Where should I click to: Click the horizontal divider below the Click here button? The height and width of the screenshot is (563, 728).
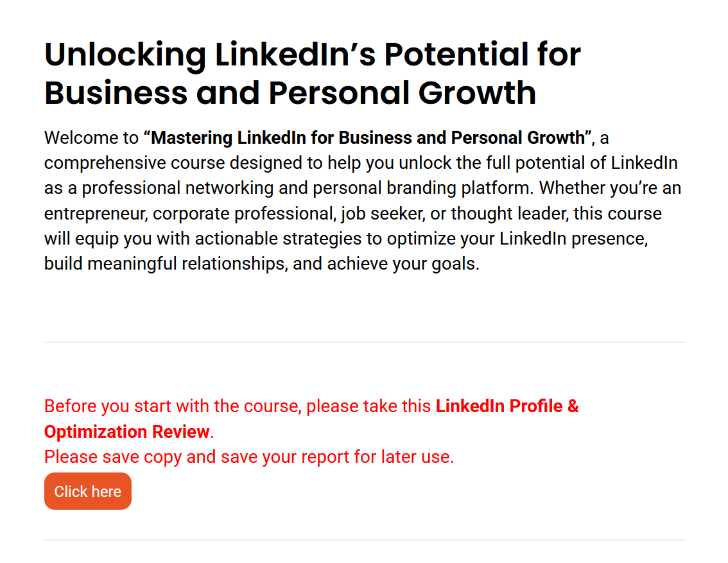[x=365, y=540]
